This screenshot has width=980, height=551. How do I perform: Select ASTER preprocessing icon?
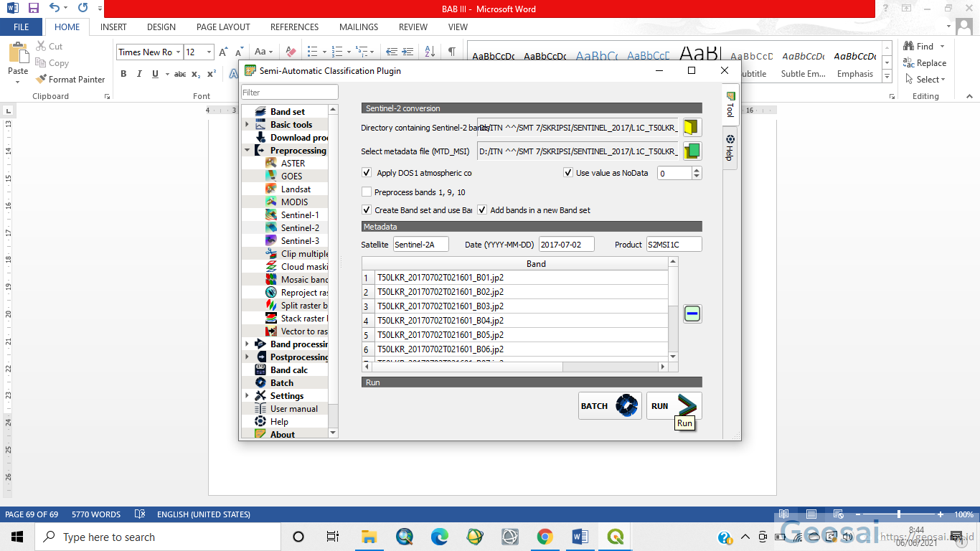tap(270, 164)
